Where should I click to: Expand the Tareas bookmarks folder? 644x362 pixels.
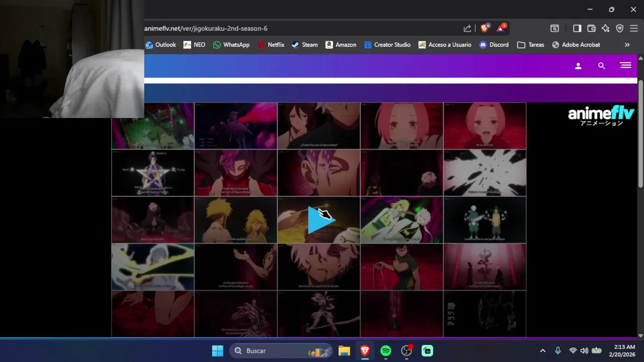point(530,45)
